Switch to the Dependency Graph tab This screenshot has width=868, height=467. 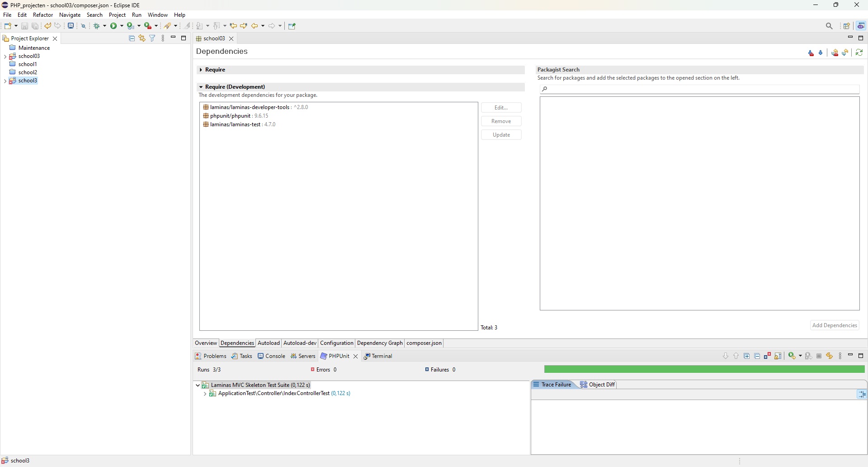380,343
